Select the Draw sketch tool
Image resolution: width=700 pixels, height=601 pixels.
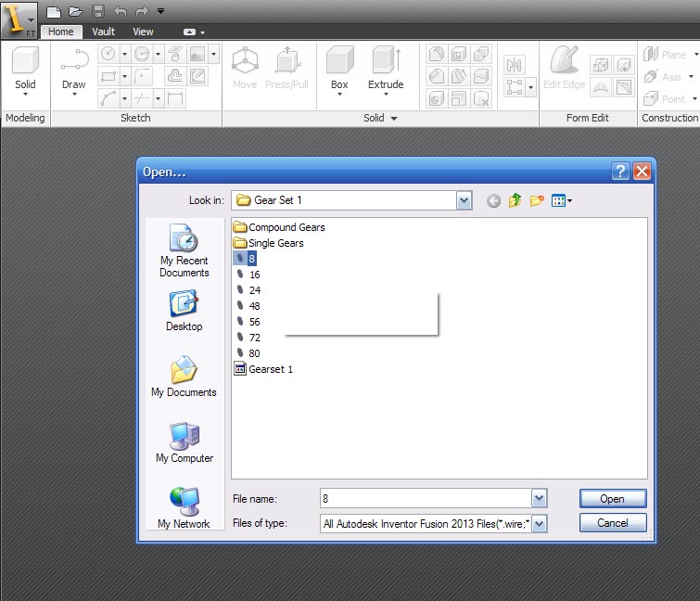[74, 70]
